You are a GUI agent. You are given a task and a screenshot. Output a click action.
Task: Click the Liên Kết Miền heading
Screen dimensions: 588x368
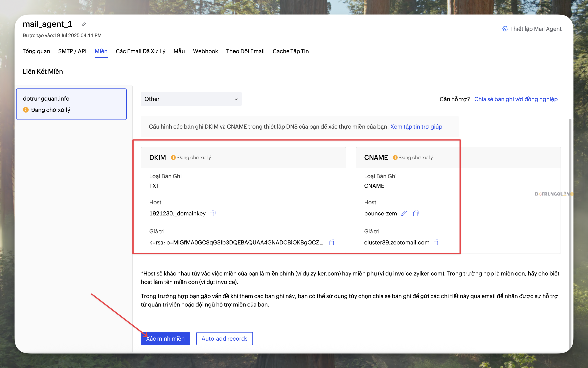coord(43,72)
